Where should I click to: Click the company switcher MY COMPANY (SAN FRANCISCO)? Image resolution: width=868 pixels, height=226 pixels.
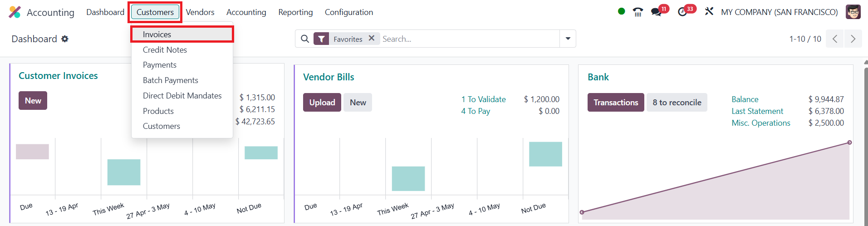(x=779, y=12)
